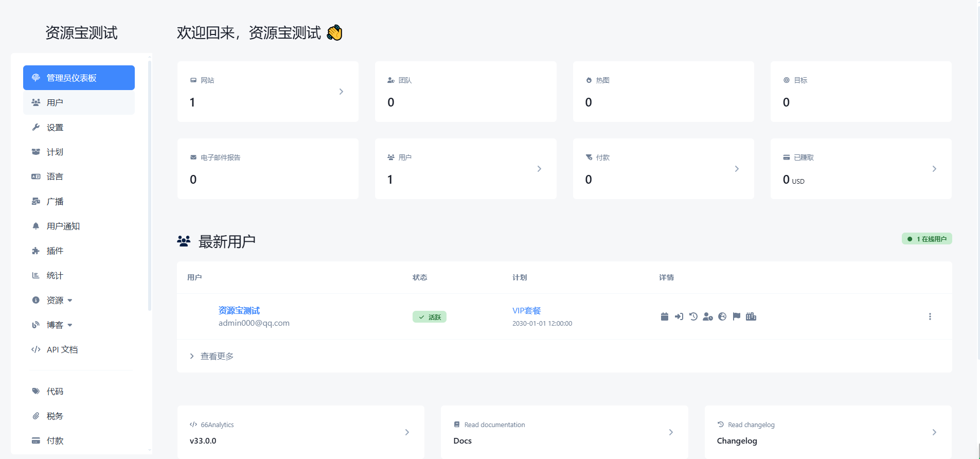Click 查看更多 to see more users
The width and height of the screenshot is (980, 459).
click(x=217, y=356)
